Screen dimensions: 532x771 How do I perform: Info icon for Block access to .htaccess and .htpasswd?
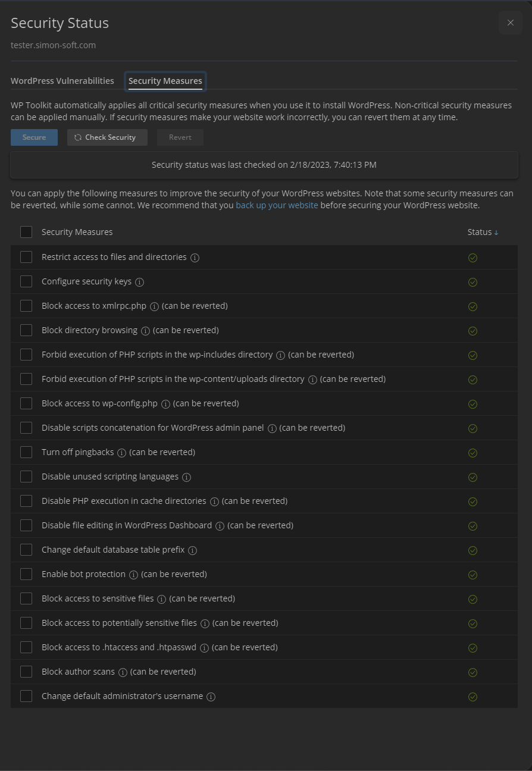coord(204,648)
